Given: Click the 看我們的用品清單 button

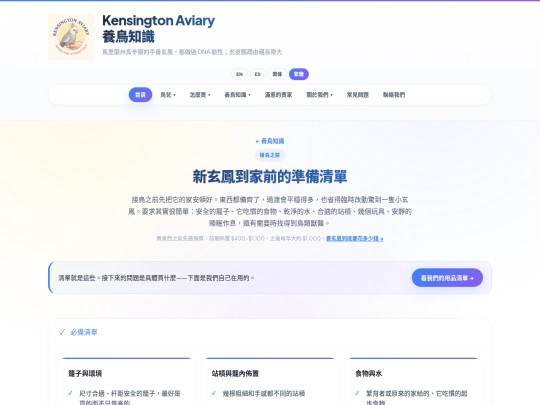Looking at the screenshot, I should pos(447,278).
